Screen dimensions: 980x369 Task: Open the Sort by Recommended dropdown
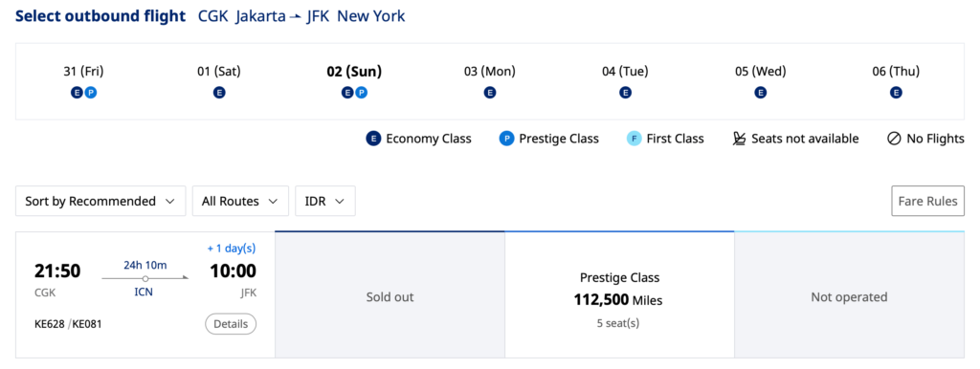(x=100, y=201)
